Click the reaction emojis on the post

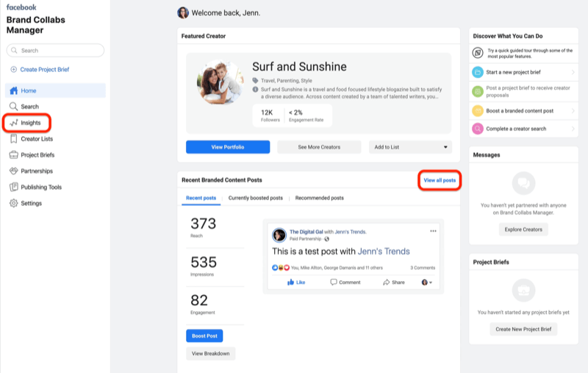point(281,268)
